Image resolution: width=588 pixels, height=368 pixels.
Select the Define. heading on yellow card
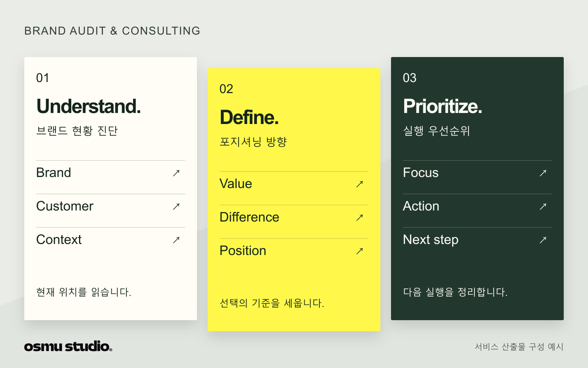[249, 117]
